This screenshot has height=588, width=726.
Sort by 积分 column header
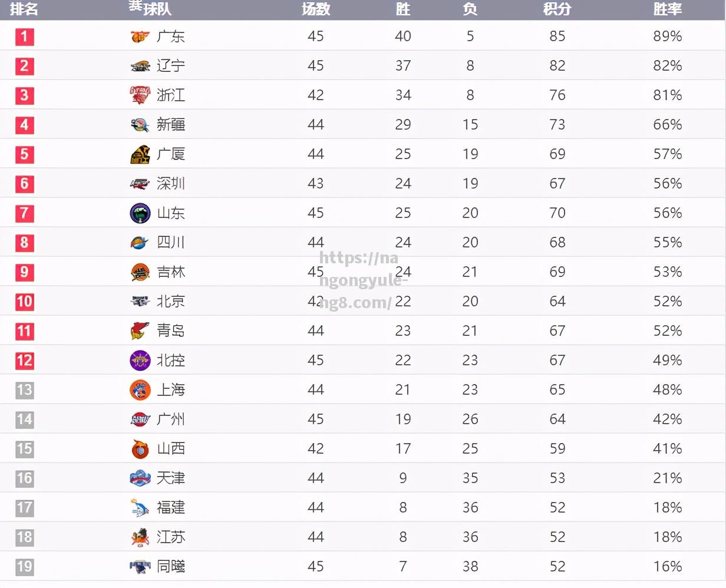[x=557, y=9]
